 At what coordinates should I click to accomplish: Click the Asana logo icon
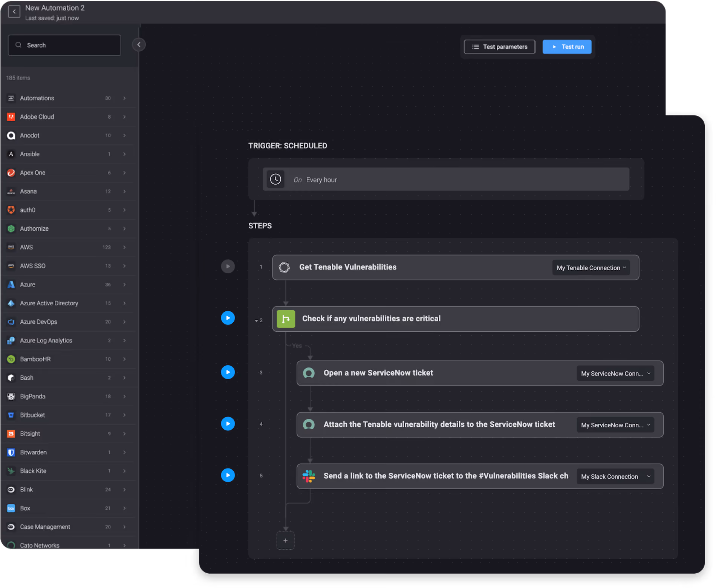[11, 191]
